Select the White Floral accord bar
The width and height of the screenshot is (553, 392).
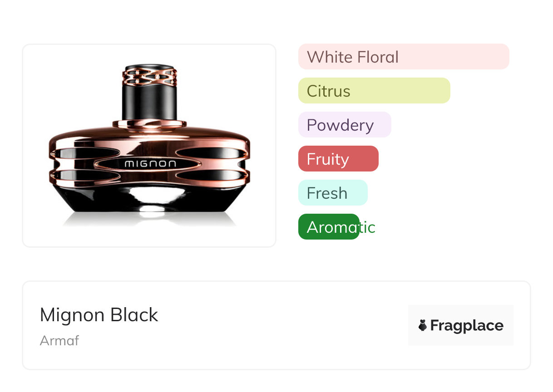click(x=403, y=57)
